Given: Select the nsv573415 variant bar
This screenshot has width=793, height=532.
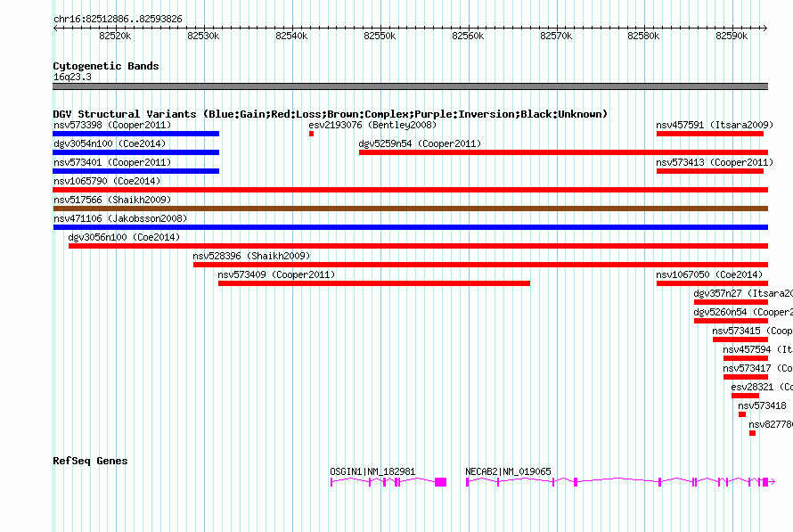Looking at the screenshot, I should point(740,340).
